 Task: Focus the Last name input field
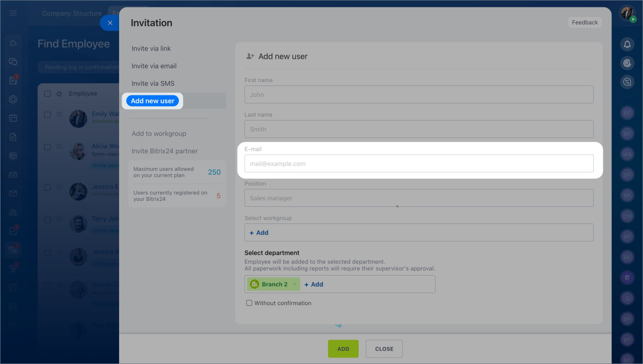419,129
